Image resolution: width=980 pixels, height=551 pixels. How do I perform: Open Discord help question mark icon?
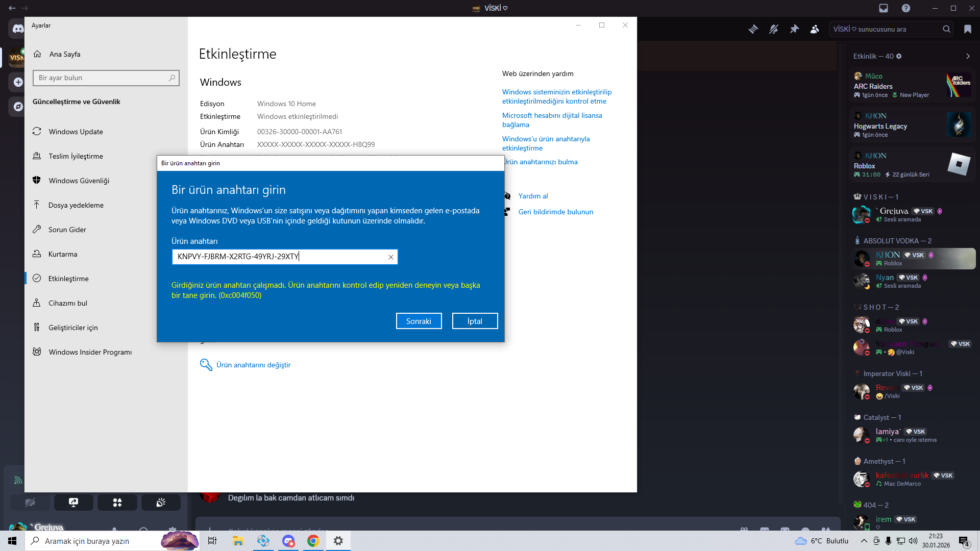pyautogui.click(x=906, y=8)
